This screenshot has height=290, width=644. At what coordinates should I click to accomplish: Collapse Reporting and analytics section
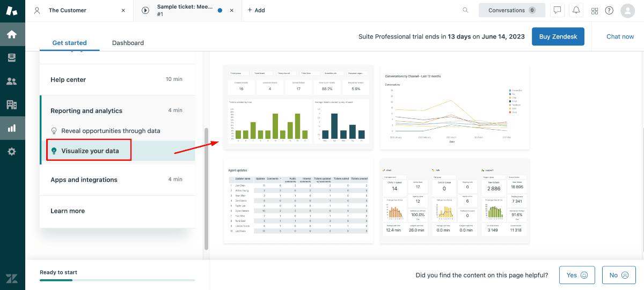116,111
